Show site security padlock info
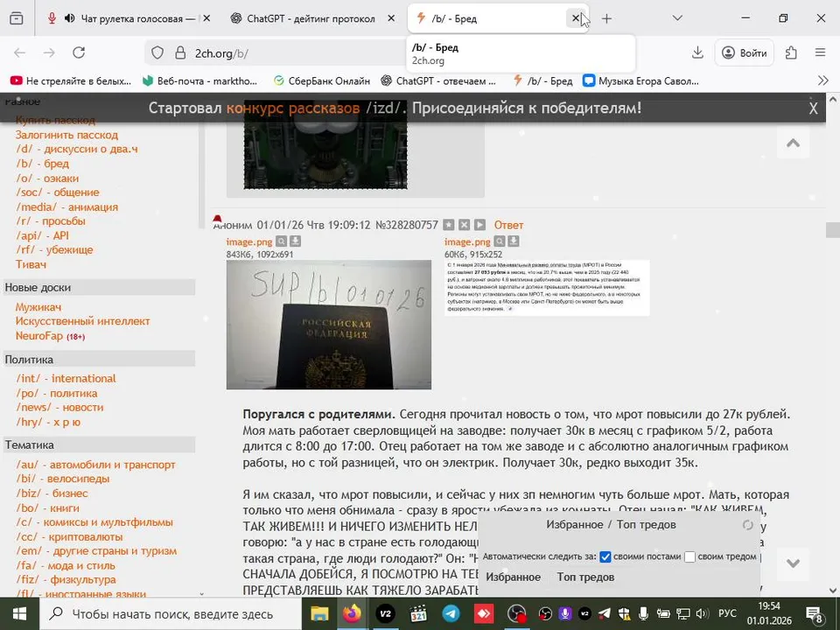 click(180, 52)
